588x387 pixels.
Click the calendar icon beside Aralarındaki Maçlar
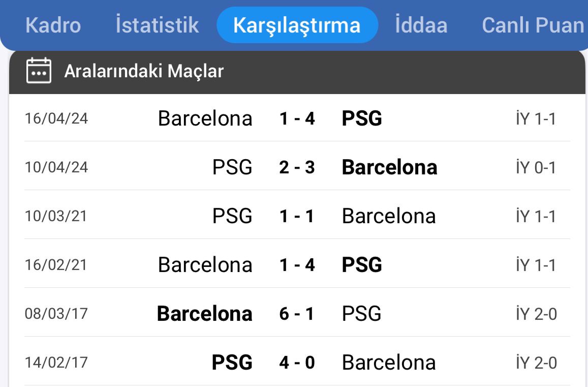[x=39, y=71]
